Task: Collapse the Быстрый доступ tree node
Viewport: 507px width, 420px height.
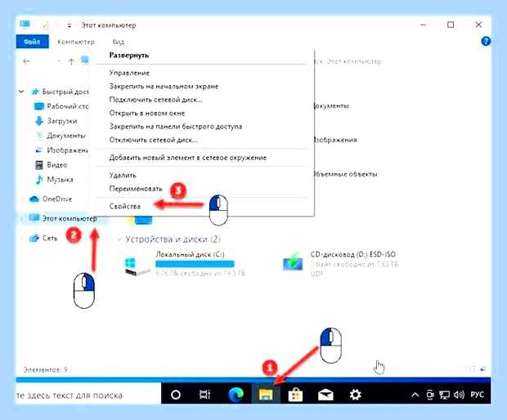Action: [x=21, y=92]
